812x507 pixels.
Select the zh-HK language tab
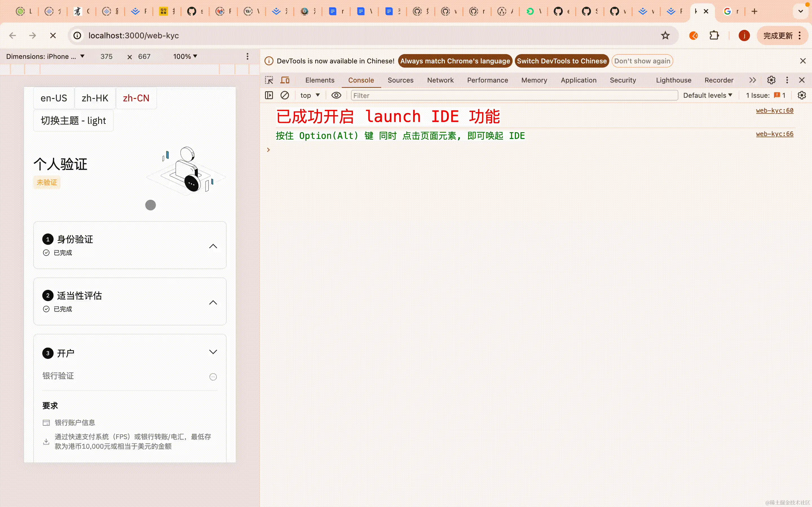coord(95,98)
